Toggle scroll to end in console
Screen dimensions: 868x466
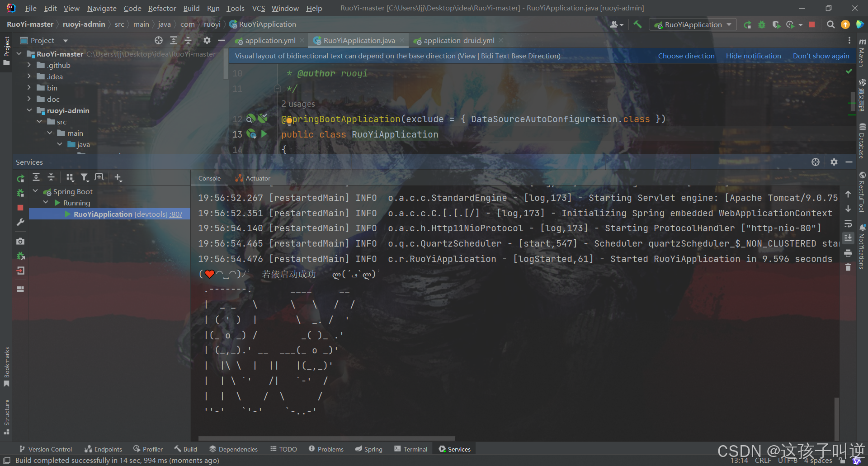click(x=848, y=238)
